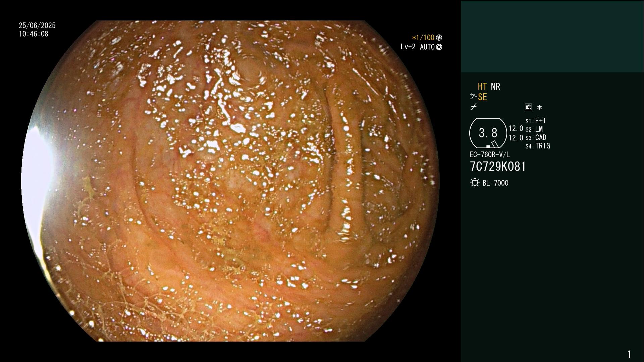The height and width of the screenshot is (362, 644).
Task: Click the empty teal sub-screen panel
Action: pyautogui.click(x=552, y=37)
